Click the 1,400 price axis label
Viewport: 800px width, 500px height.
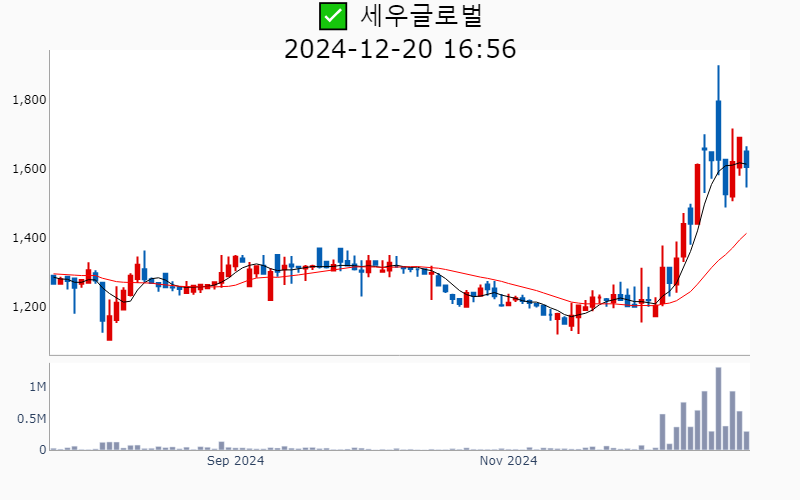(29, 238)
